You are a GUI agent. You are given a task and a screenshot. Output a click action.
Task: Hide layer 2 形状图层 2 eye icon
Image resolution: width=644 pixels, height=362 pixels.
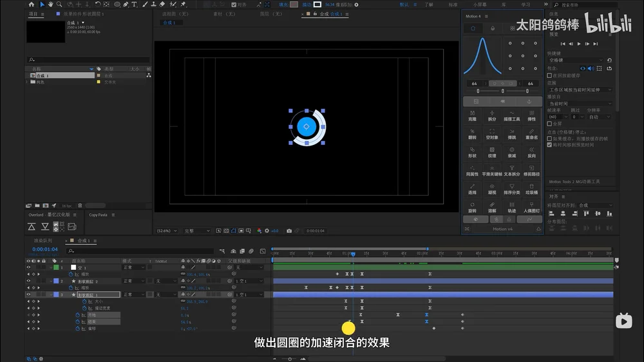(28, 281)
